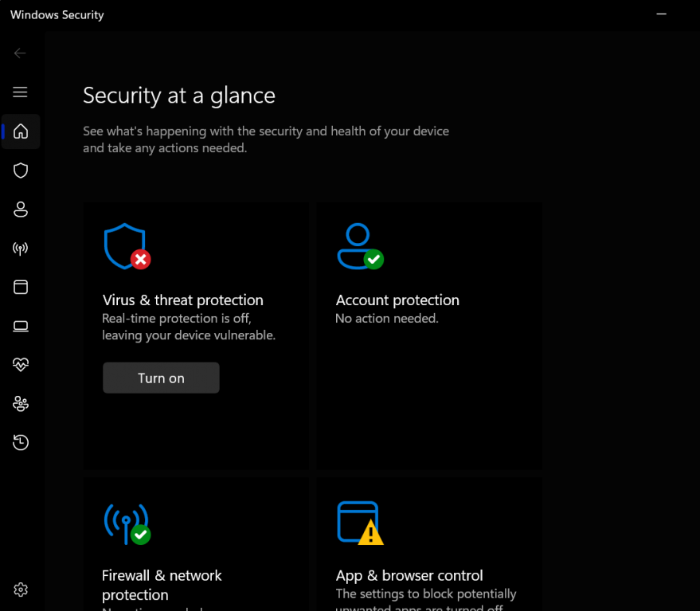Screen dimensions: 700x611
Task: Open Firewall & network antenna icon in sidebar
Action: (21, 249)
